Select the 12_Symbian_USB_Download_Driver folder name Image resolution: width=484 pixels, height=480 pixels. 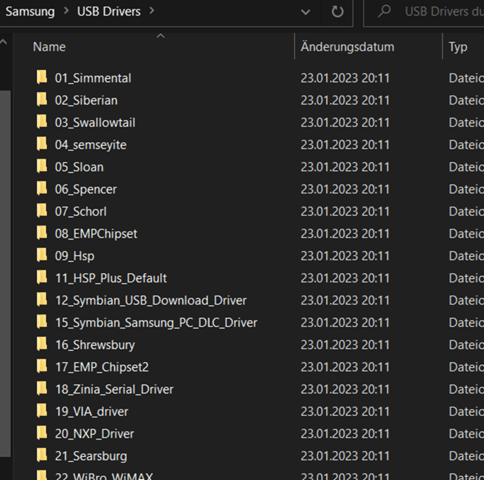[151, 301]
